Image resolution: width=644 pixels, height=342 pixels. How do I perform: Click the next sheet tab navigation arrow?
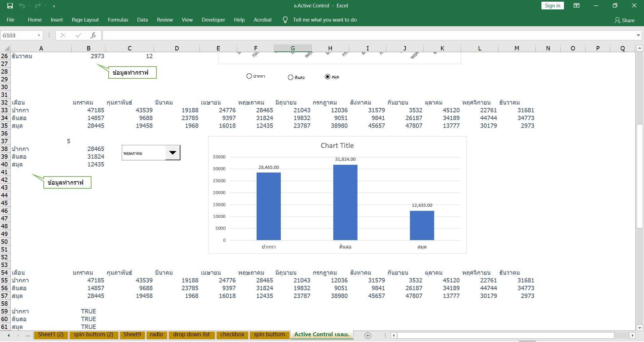coord(18,335)
